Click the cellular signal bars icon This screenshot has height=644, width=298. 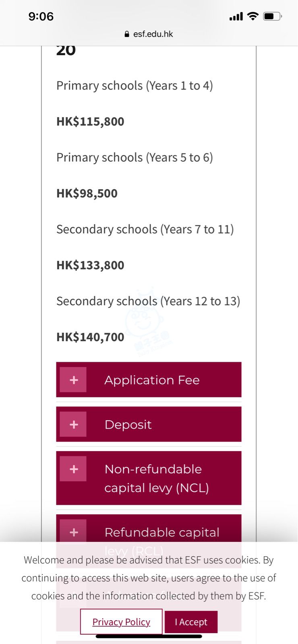tap(236, 17)
